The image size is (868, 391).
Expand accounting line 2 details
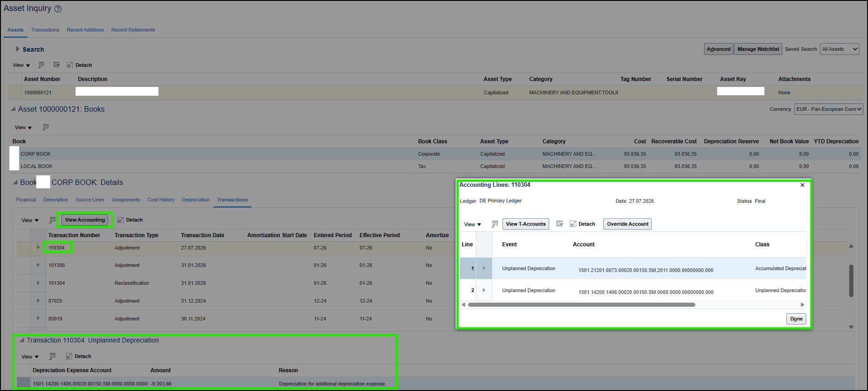point(484,290)
